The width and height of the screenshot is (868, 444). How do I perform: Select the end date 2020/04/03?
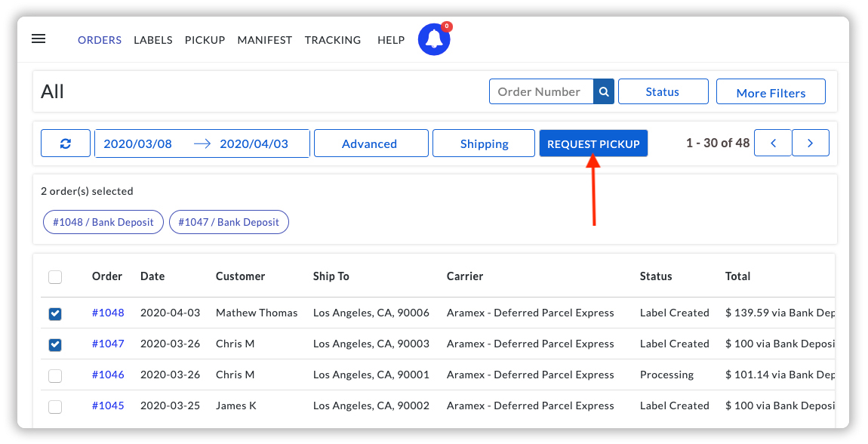[x=254, y=144]
